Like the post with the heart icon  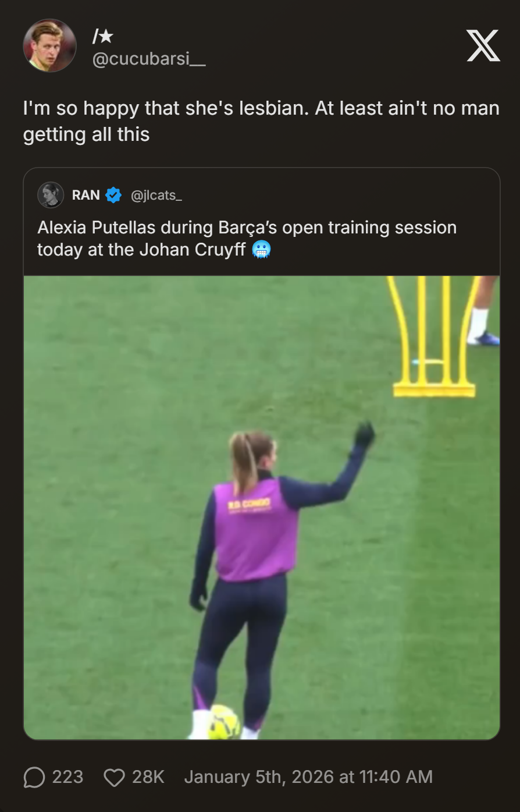[x=114, y=777]
